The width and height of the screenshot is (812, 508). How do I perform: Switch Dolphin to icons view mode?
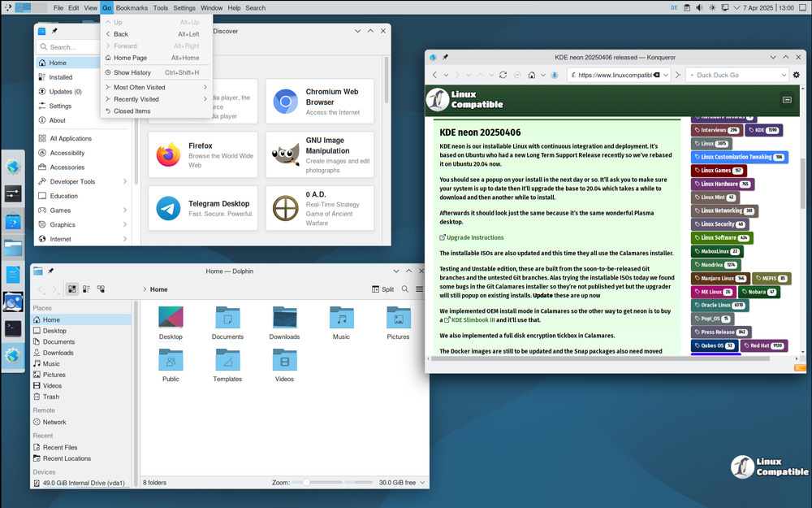(x=72, y=289)
